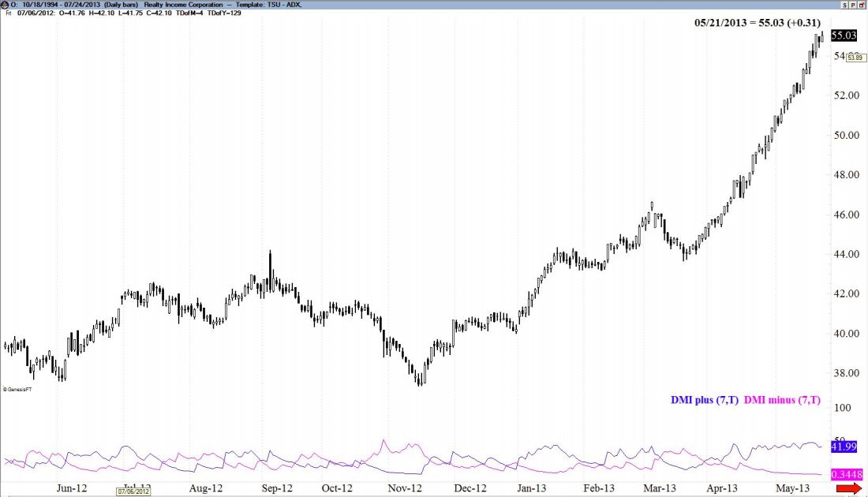This screenshot has width=868, height=497.
Task: Click the Realty Income Corporation title text
Action: (180, 5)
